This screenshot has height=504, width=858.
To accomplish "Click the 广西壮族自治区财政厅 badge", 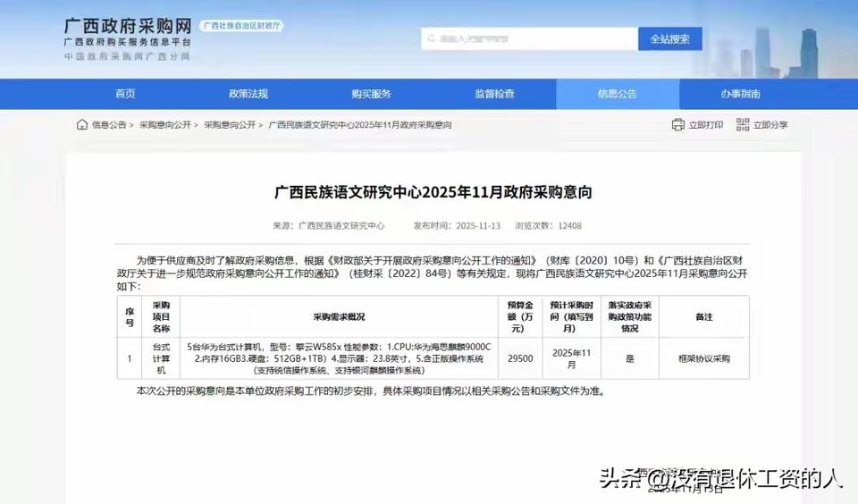I will pyautogui.click(x=241, y=26).
